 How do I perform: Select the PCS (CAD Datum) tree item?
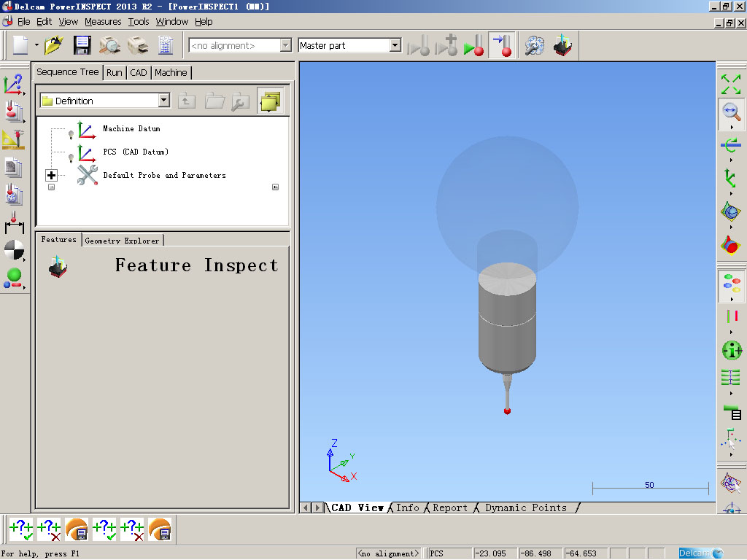tap(136, 152)
